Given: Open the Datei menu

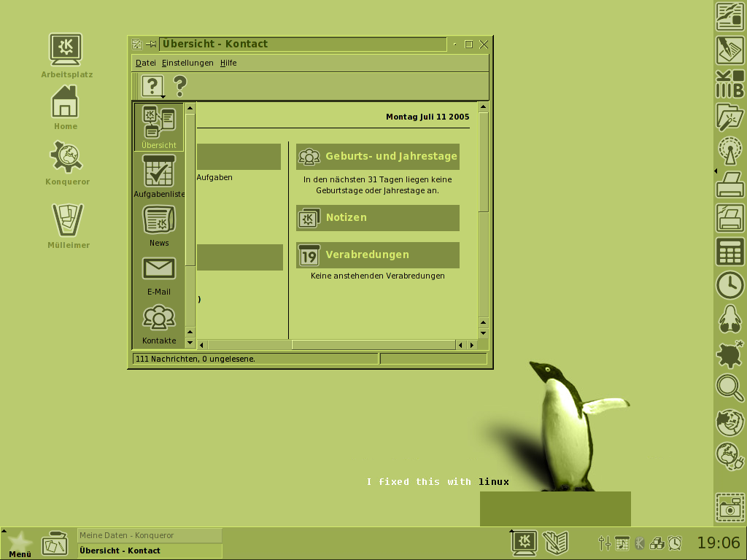Looking at the screenshot, I should coord(145,63).
